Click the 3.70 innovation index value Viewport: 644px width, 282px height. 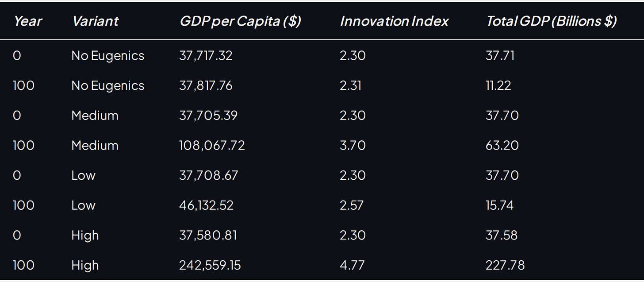(353, 146)
